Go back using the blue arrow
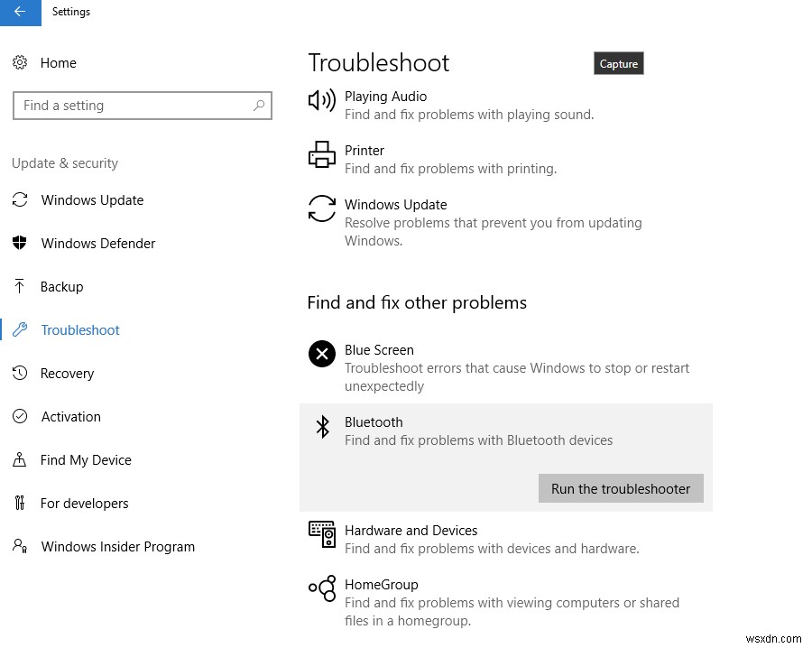Image resolution: width=812 pixels, height=648 pixels. [x=20, y=13]
